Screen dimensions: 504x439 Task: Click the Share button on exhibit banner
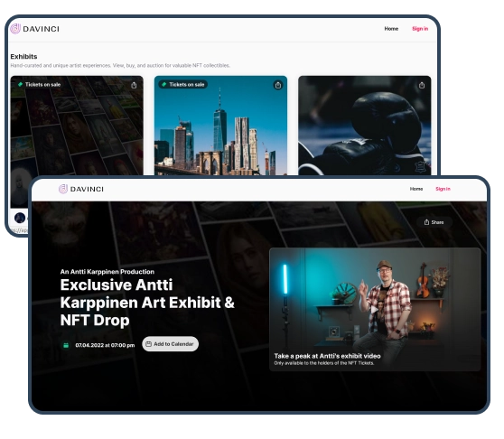coord(434,222)
